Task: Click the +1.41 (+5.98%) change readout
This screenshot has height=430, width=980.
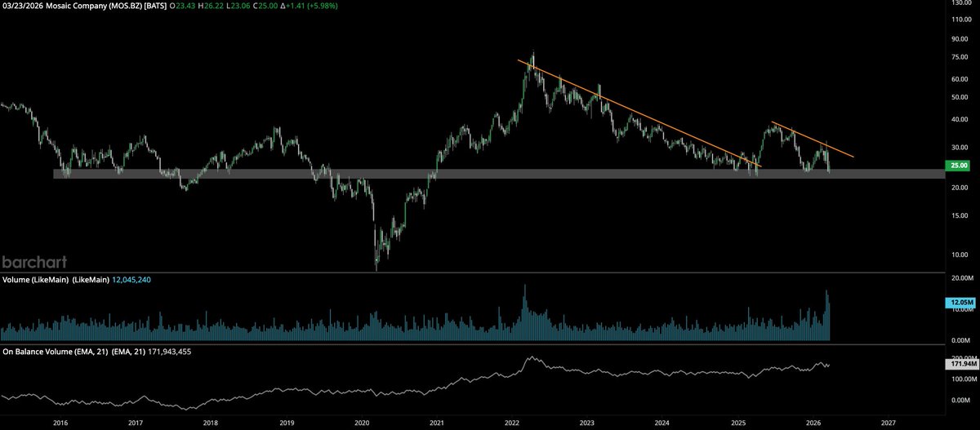Action: coord(309,6)
